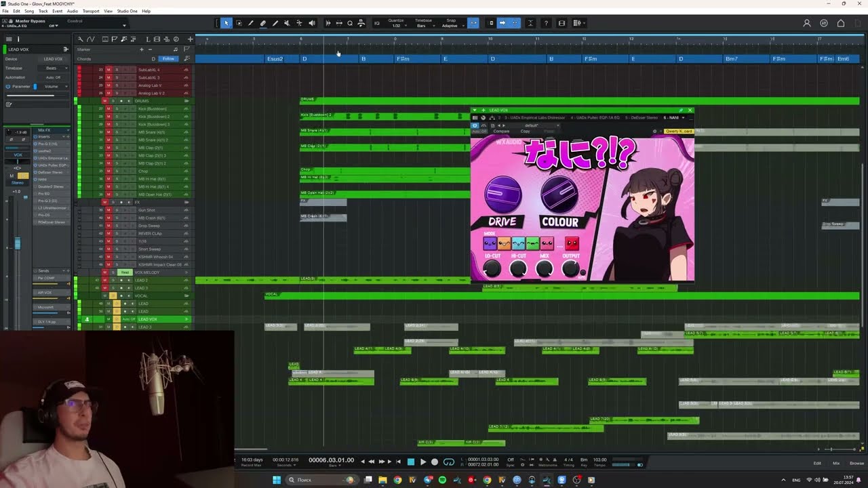This screenshot has width=868, height=488.
Task: Add tracks with the plus icon
Action: click(190, 39)
